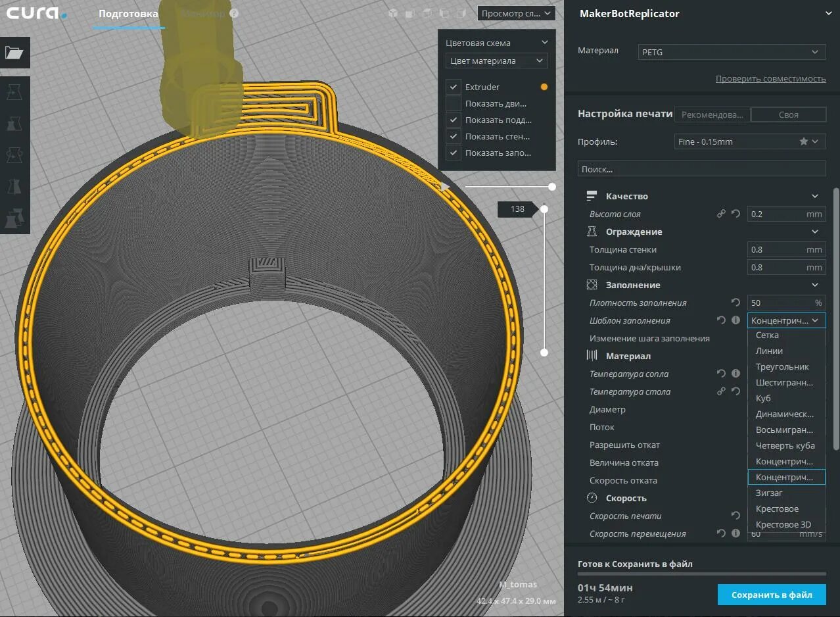Switch to Своя print setup mode
This screenshot has width=840, height=617.
pyautogui.click(x=788, y=114)
